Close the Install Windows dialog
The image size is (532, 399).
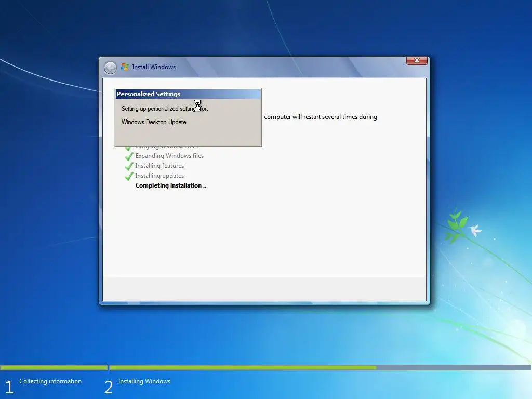417,60
